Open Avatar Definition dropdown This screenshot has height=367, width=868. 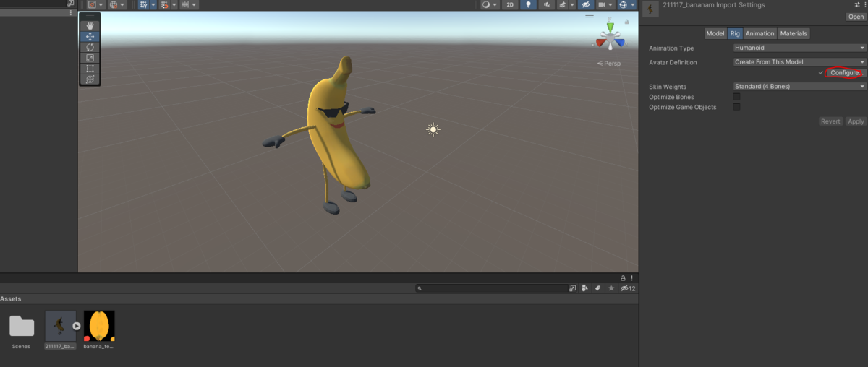pos(799,62)
